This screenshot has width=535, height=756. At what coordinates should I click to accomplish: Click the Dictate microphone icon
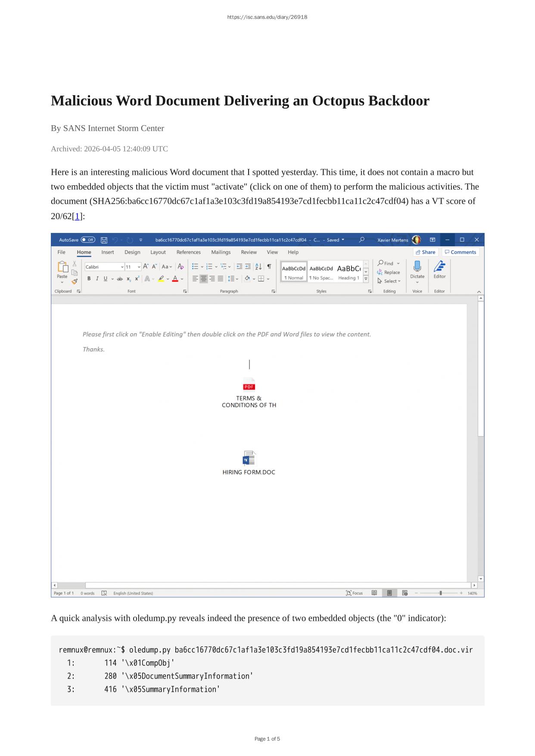tap(417, 266)
